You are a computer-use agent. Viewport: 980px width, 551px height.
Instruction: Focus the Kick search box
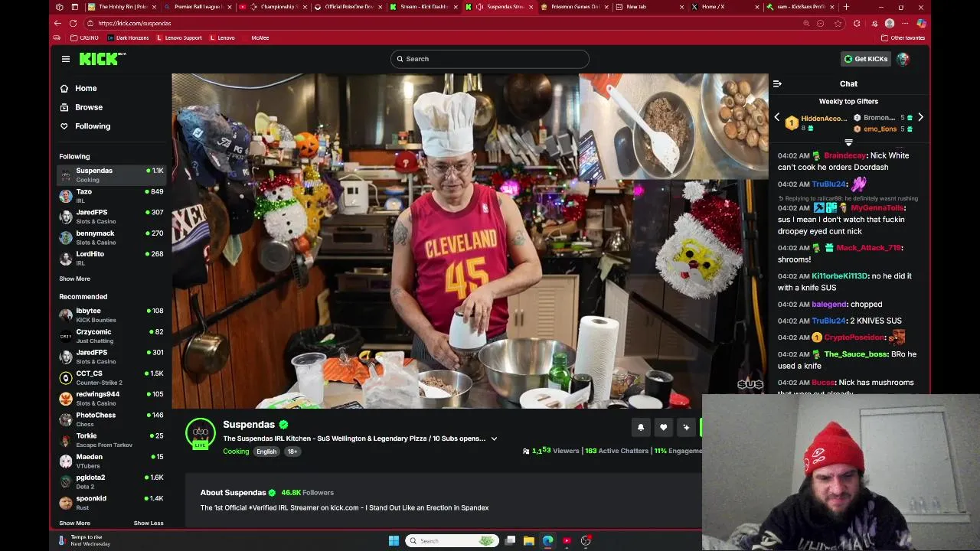(489, 59)
